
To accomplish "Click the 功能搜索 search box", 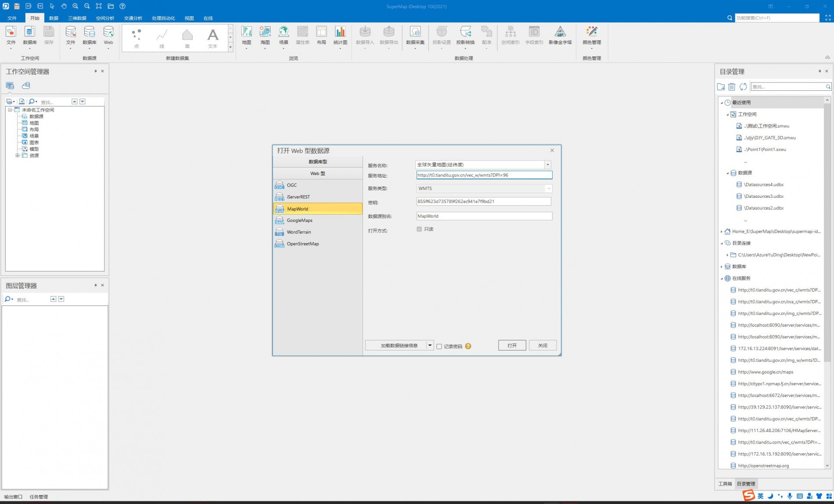I will tap(777, 18).
